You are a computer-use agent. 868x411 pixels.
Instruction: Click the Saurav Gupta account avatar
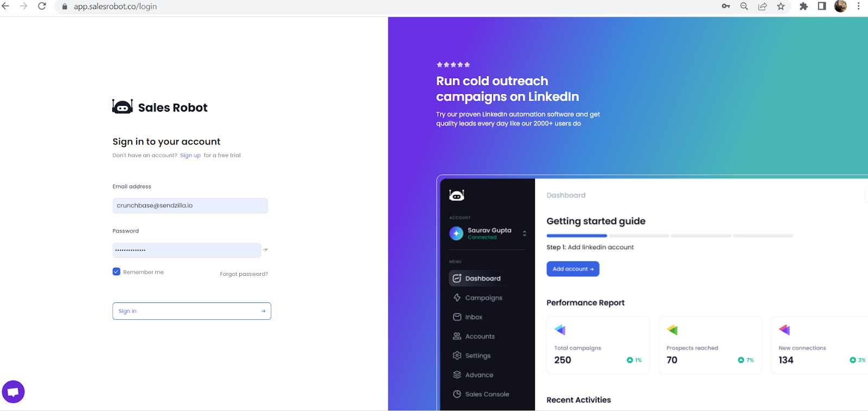tap(456, 233)
